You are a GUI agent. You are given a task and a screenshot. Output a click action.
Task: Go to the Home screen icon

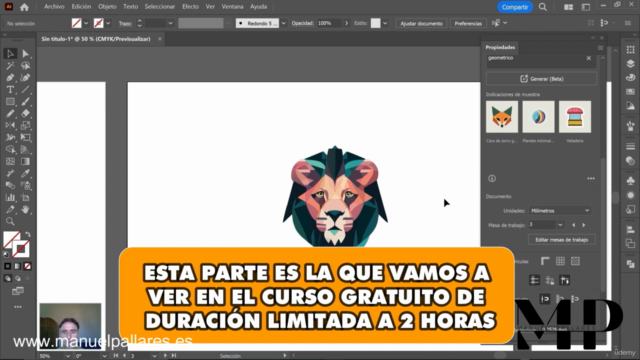point(24,7)
